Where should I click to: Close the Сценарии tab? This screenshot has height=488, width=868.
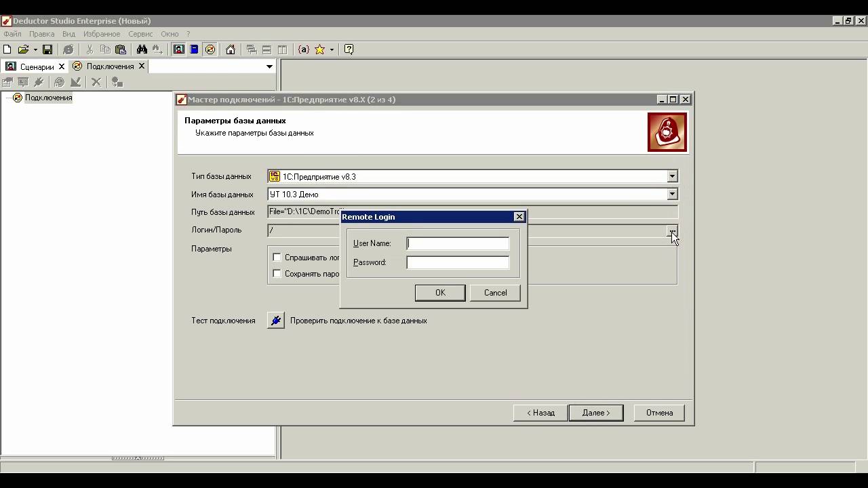coord(62,66)
